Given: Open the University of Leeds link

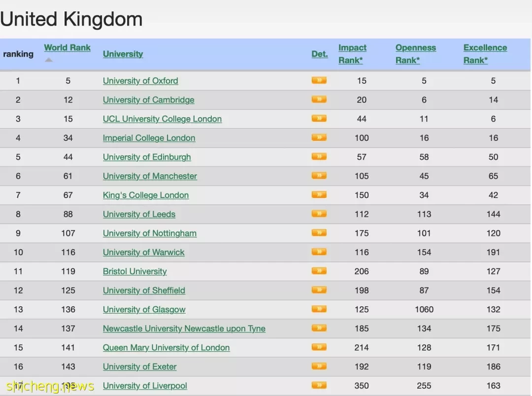Looking at the screenshot, I should (139, 214).
